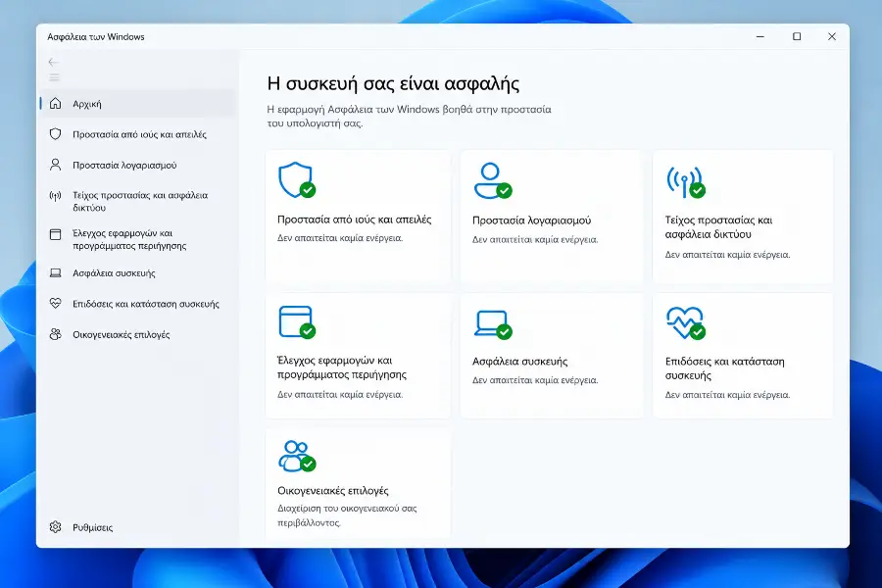882x588 pixels.
Task: Click the large family icon on family options card
Action: pyautogui.click(x=296, y=456)
